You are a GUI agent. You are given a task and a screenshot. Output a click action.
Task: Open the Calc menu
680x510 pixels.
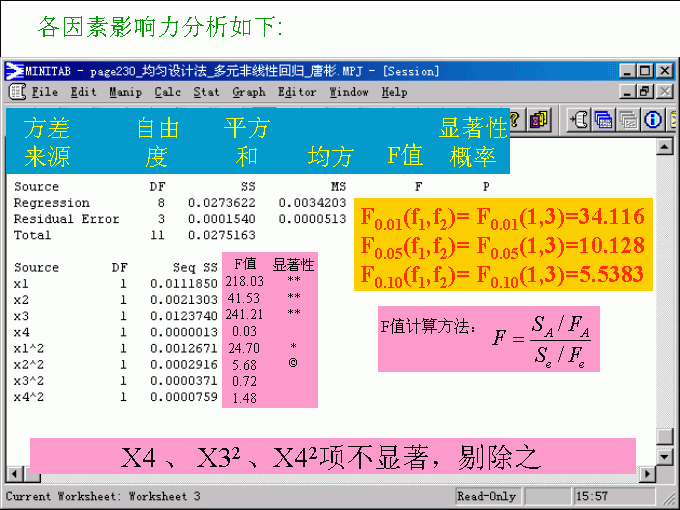pos(167,92)
